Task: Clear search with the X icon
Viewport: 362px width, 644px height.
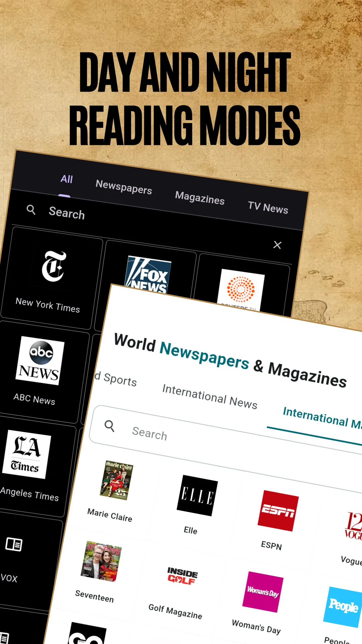Action: 277,245
